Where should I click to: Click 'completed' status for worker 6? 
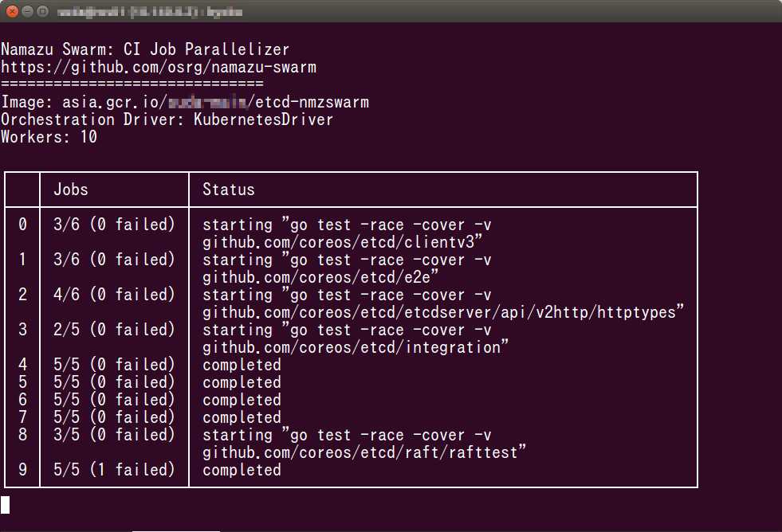[x=242, y=400]
